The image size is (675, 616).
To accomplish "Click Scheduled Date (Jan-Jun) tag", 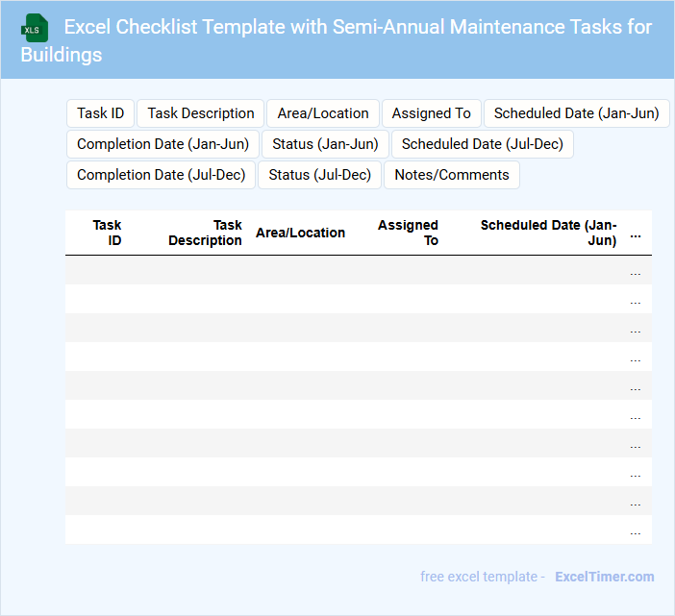I will pos(576,113).
